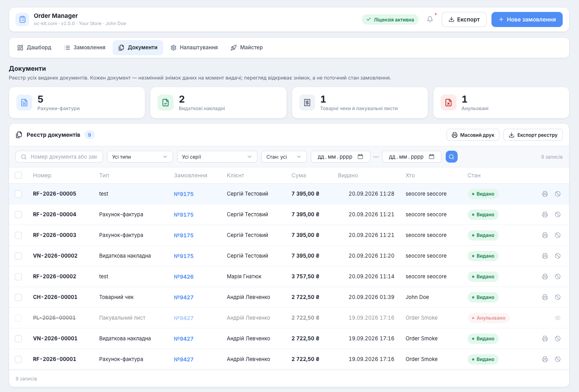Viewport: 579px width, 392px height.
Task: Void document VN-2026-00002
Action: (x=558, y=256)
